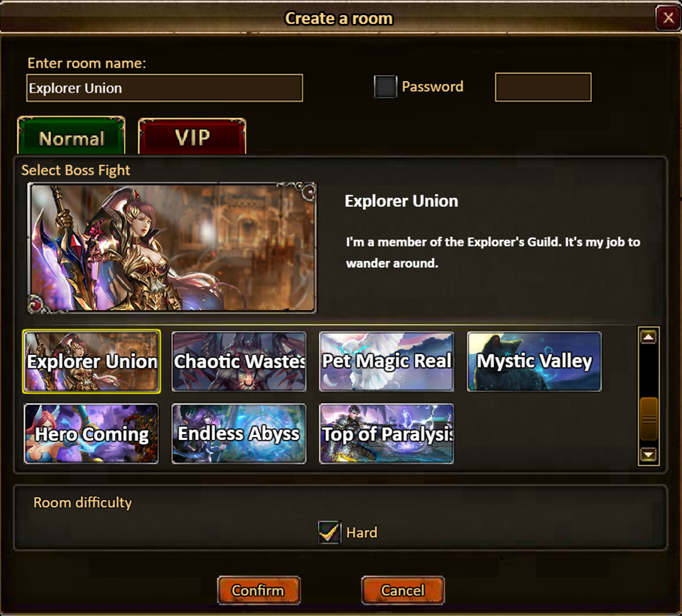Select the Explorer Union boss tile
This screenshot has width=682, height=616.
click(91, 362)
